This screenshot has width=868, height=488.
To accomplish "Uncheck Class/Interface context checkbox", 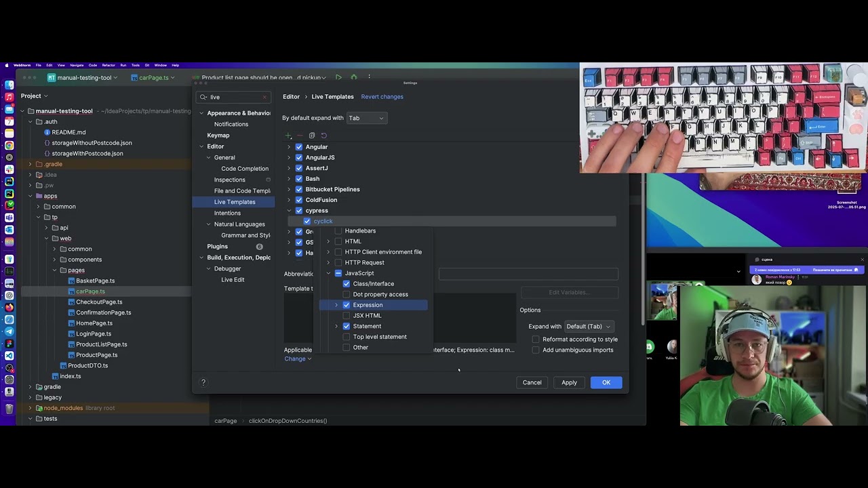I will click(347, 284).
